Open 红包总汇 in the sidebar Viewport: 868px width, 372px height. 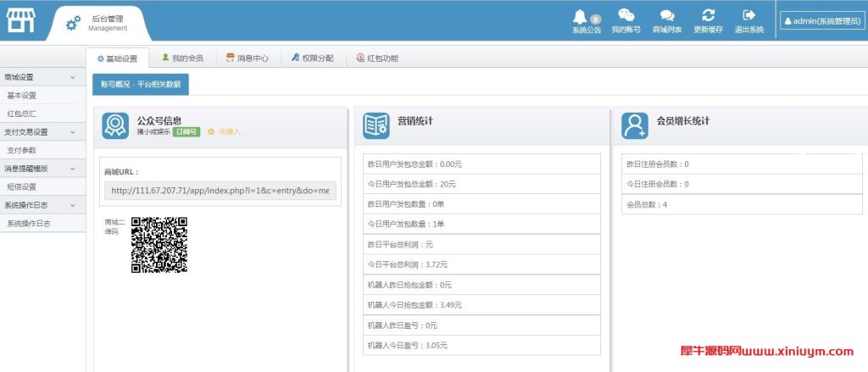click(22, 114)
